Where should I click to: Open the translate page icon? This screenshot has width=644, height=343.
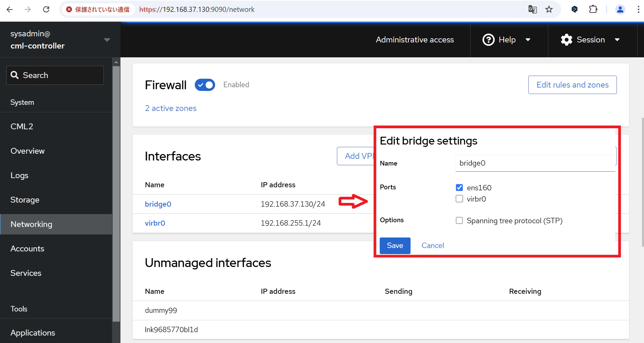tap(532, 9)
